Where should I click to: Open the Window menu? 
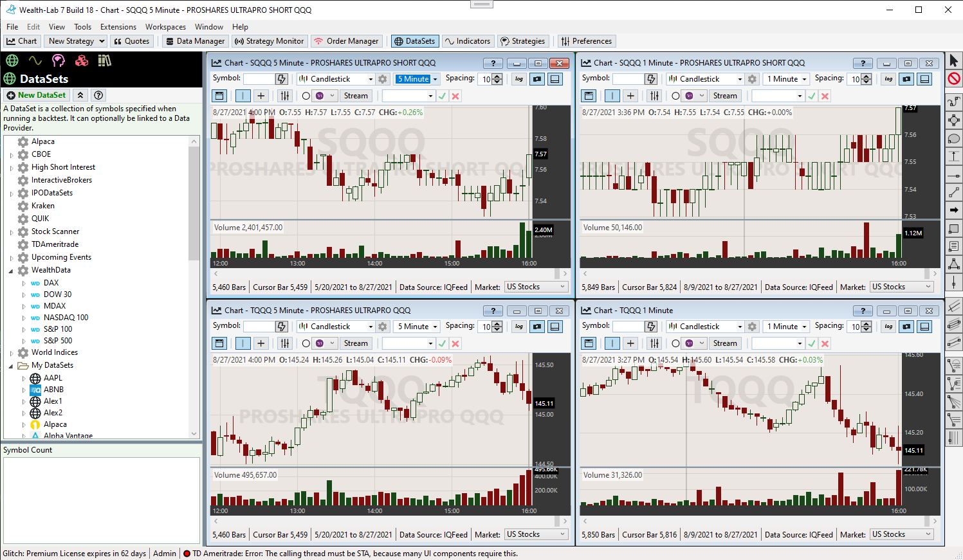coord(209,27)
